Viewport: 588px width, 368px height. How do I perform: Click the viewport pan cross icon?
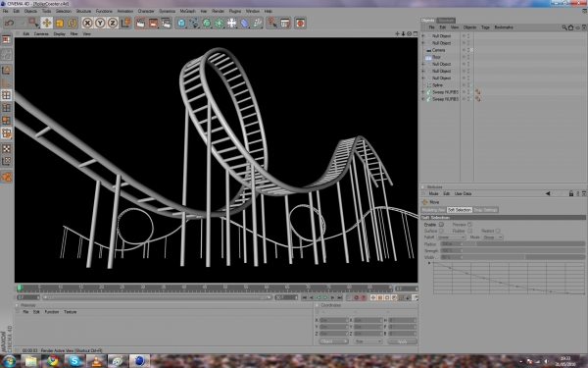pyautogui.click(x=397, y=33)
